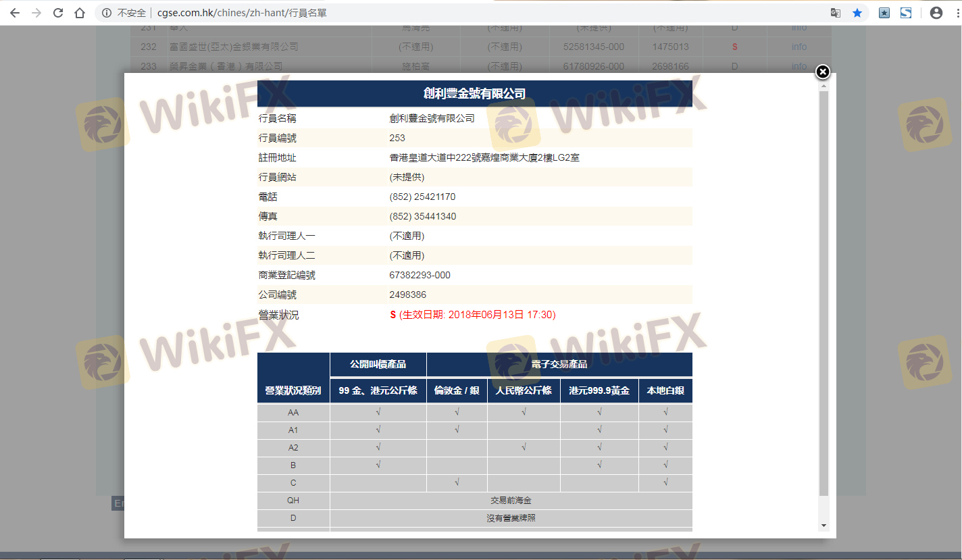Select company number 2498386
Screen dimensions: 962x560
point(408,295)
